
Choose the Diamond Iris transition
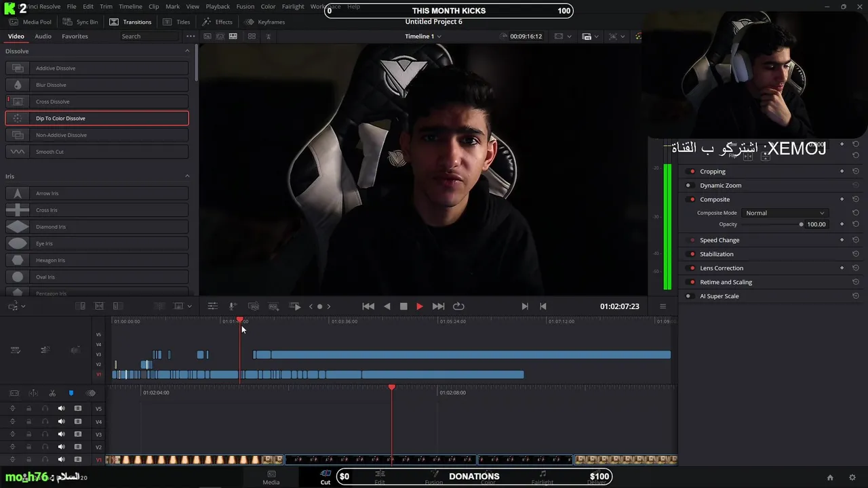[x=97, y=226]
